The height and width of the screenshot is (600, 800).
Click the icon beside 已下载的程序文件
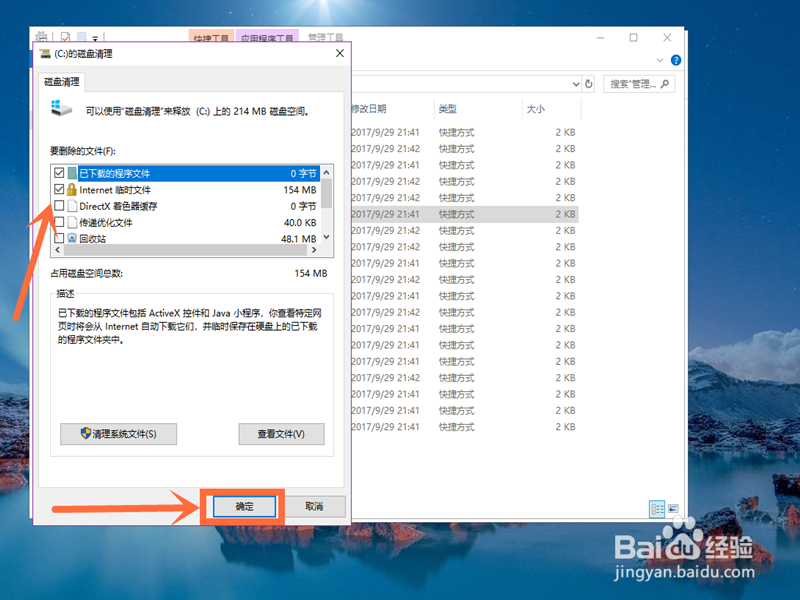(72, 173)
